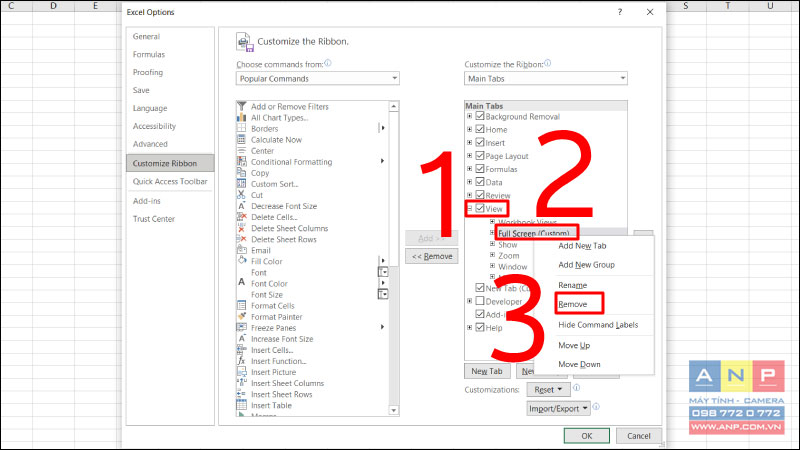Expand the Window group node

492,266
